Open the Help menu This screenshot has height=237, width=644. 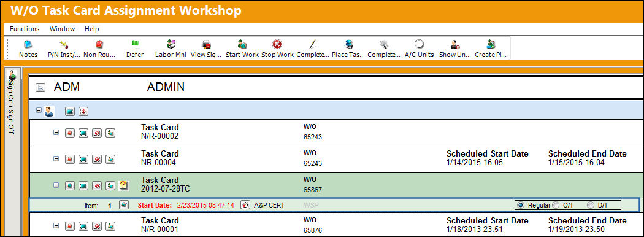pos(91,29)
